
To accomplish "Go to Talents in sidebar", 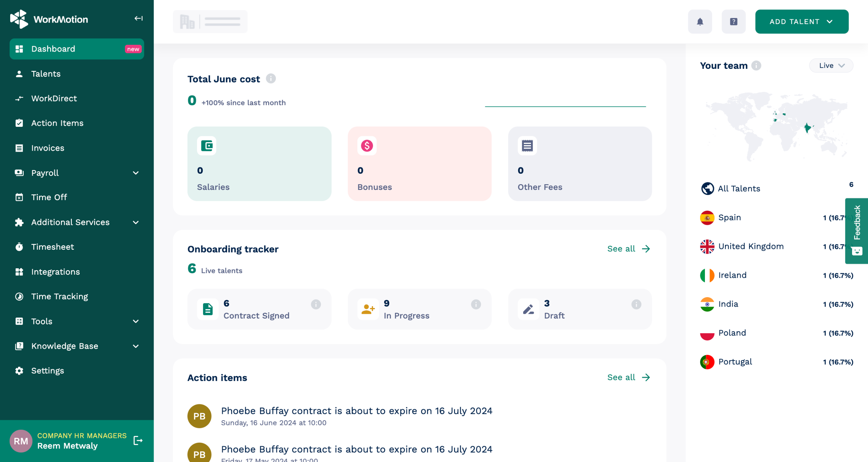I will [46, 74].
